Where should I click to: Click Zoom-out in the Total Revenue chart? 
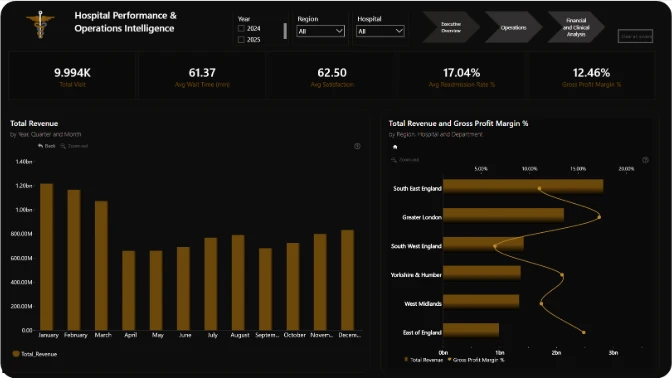[x=74, y=146]
